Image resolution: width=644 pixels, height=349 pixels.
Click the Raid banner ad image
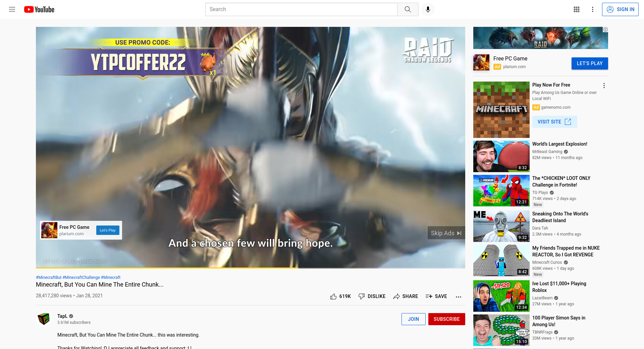point(540,38)
